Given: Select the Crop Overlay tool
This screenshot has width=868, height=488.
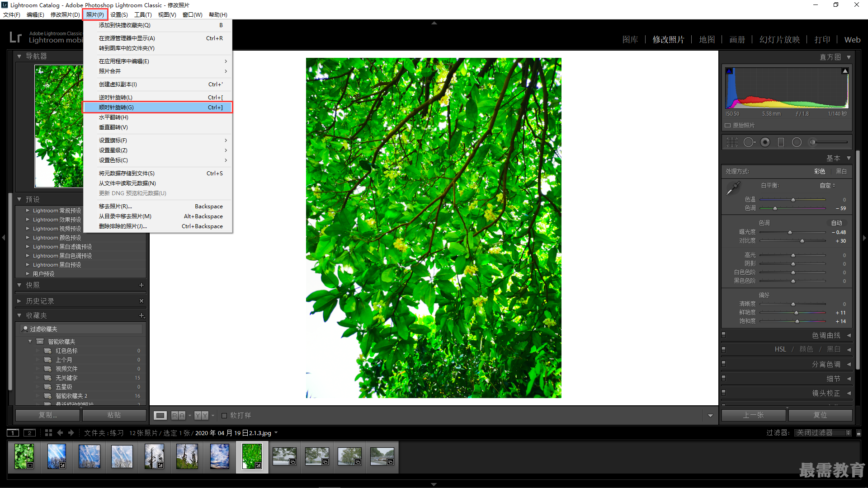Looking at the screenshot, I should tap(732, 142).
